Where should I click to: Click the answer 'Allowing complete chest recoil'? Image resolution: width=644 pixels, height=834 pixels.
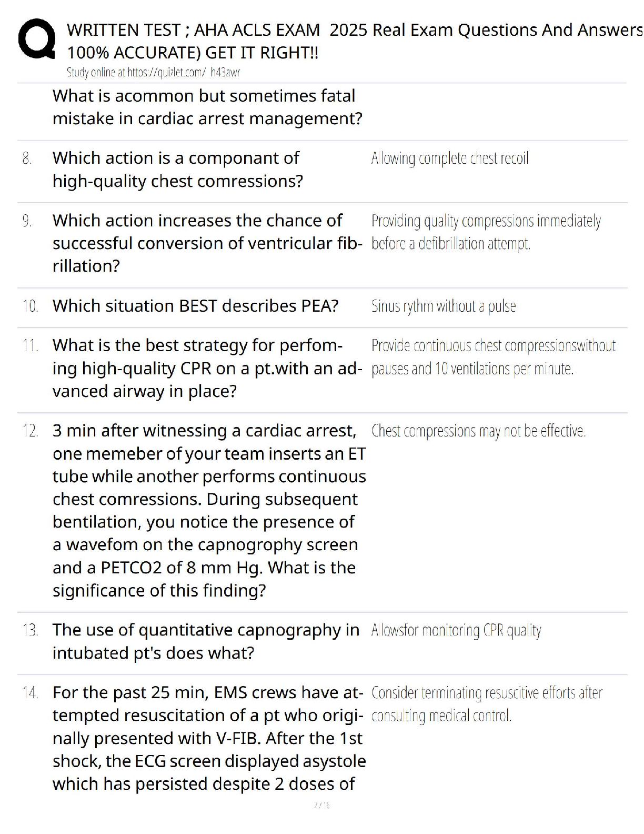[450, 158]
